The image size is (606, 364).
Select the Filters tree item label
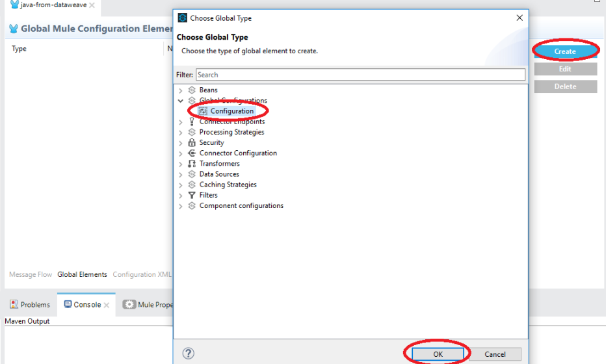click(208, 195)
